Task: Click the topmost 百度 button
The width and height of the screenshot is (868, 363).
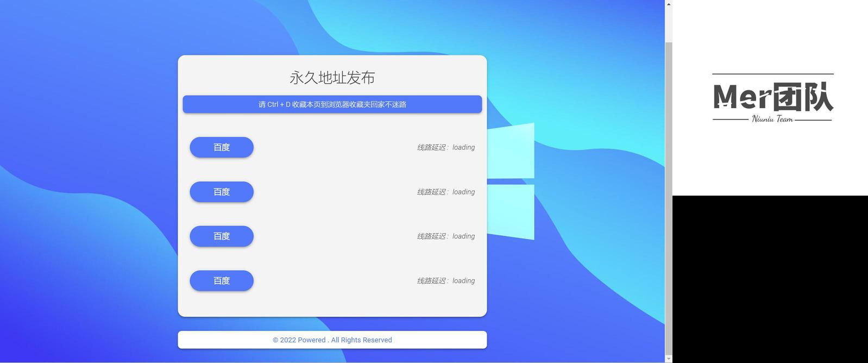Action: pos(222,147)
